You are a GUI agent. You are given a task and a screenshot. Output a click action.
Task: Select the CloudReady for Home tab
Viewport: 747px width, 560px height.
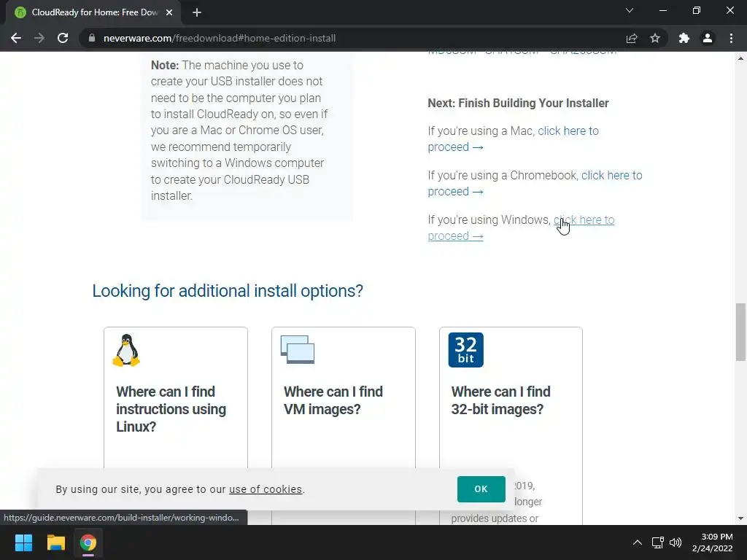[x=94, y=12]
